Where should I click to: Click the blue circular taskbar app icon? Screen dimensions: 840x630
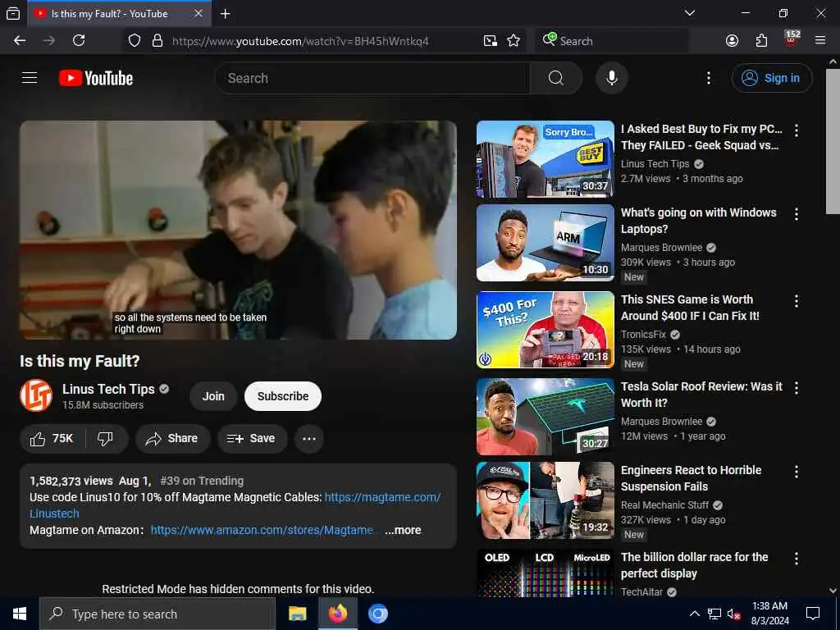tap(377, 614)
